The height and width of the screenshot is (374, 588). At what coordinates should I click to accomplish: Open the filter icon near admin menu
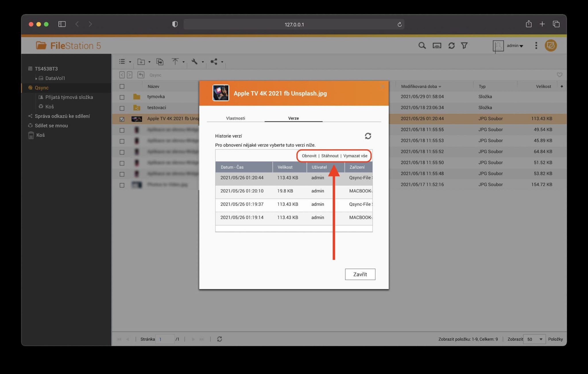coord(465,45)
